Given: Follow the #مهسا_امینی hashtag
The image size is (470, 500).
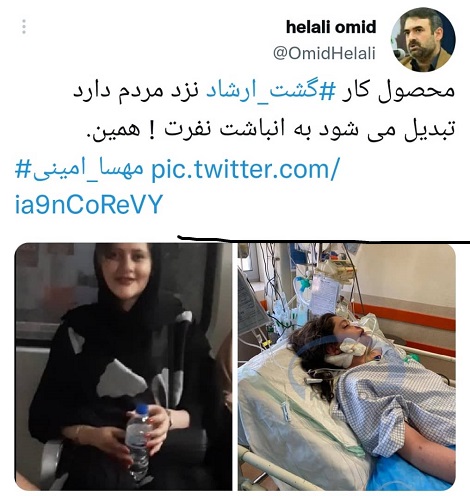Looking at the screenshot, I should [79, 168].
